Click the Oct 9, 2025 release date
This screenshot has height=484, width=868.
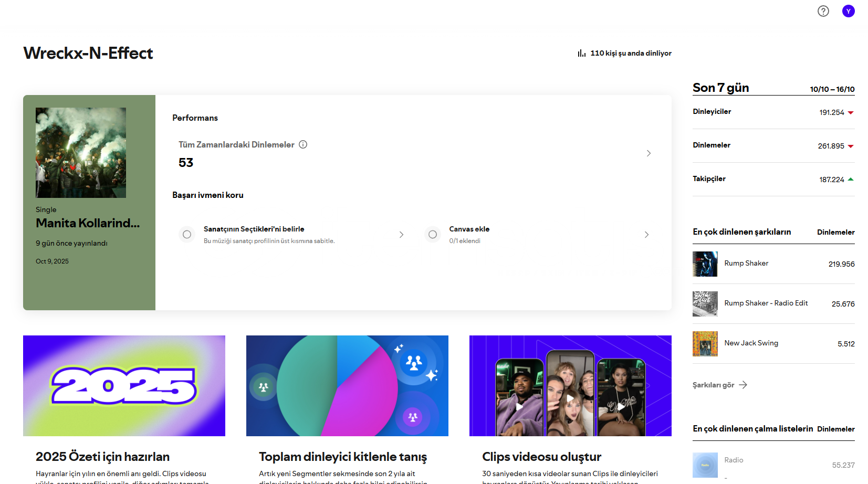(x=52, y=261)
